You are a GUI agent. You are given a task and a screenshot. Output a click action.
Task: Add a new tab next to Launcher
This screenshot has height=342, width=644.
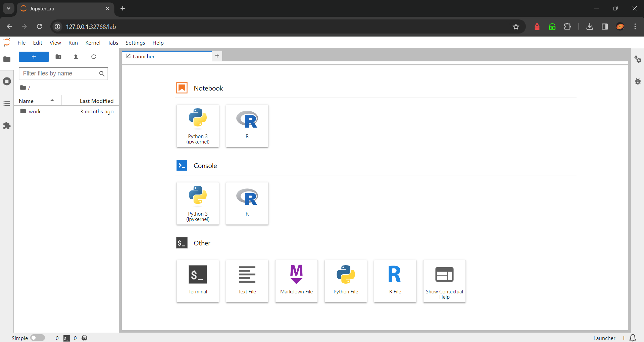[x=217, y=56]
